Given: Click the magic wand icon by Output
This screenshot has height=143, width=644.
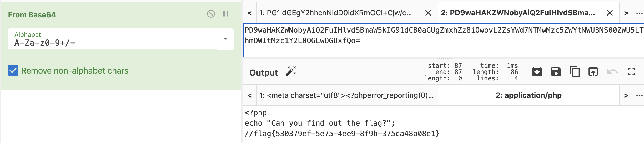Looking at the screenshot, I should click(x=291, y=71).
